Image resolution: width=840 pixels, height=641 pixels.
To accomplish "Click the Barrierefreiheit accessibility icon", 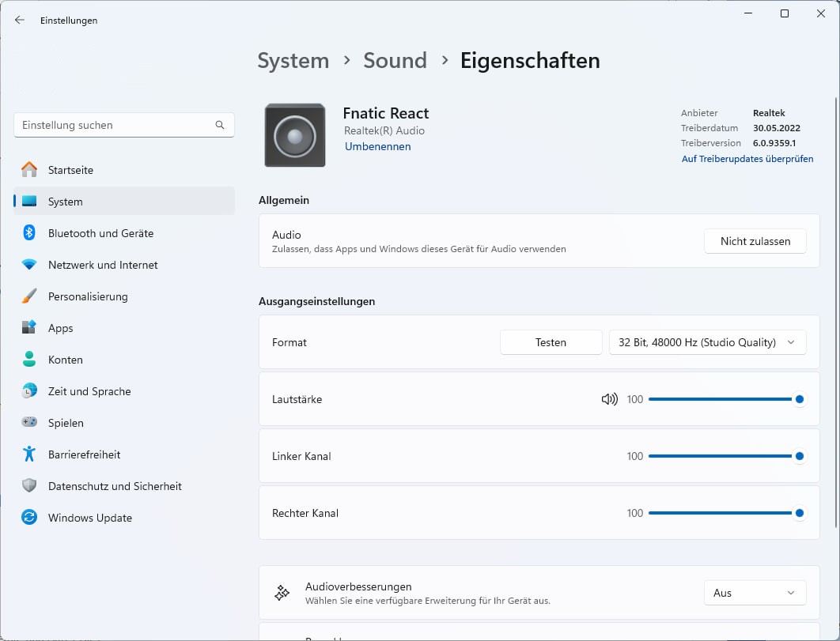I will click(29, 454).
